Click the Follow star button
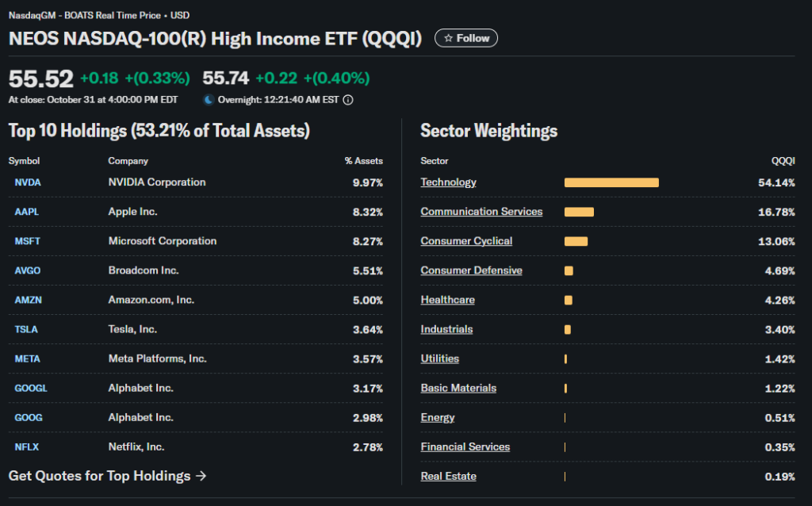812x506 pixels. [x=466, y=38]
